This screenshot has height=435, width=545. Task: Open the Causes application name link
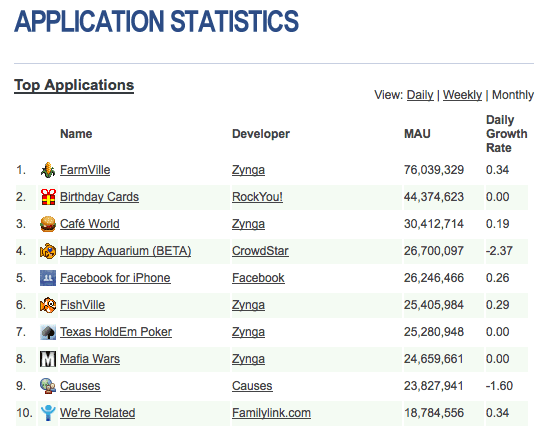click(x=80, y=386)
